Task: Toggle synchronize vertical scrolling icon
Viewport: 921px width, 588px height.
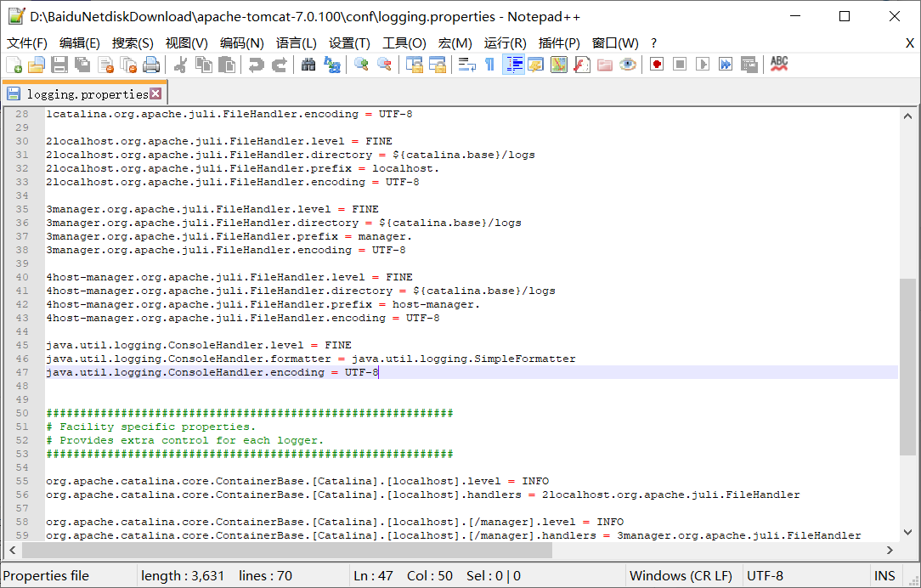Action: pos(414,65)
